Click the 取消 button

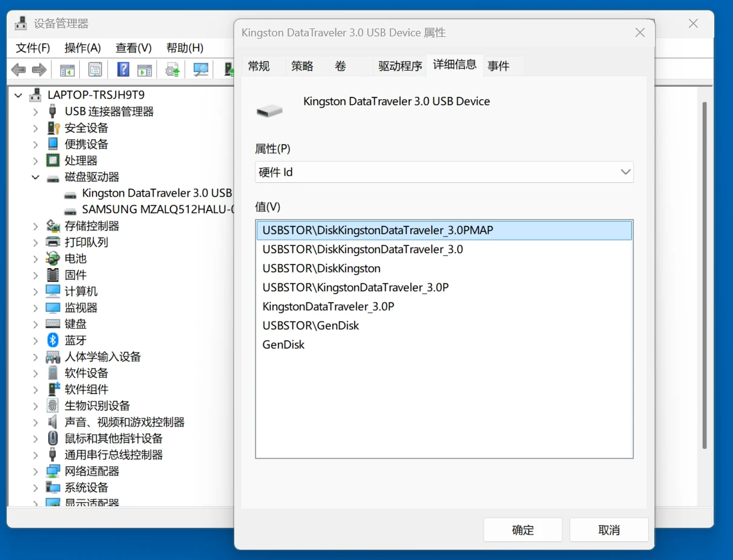(609, 530)
